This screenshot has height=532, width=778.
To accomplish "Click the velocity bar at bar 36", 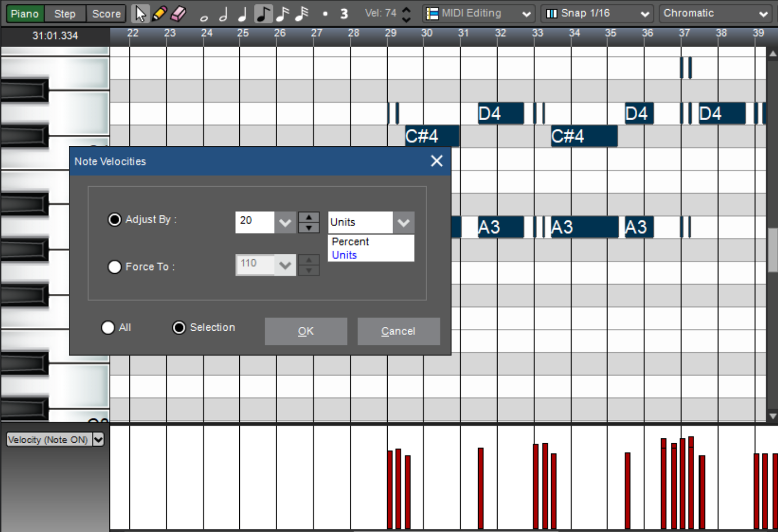I will [x=627, y=490].
